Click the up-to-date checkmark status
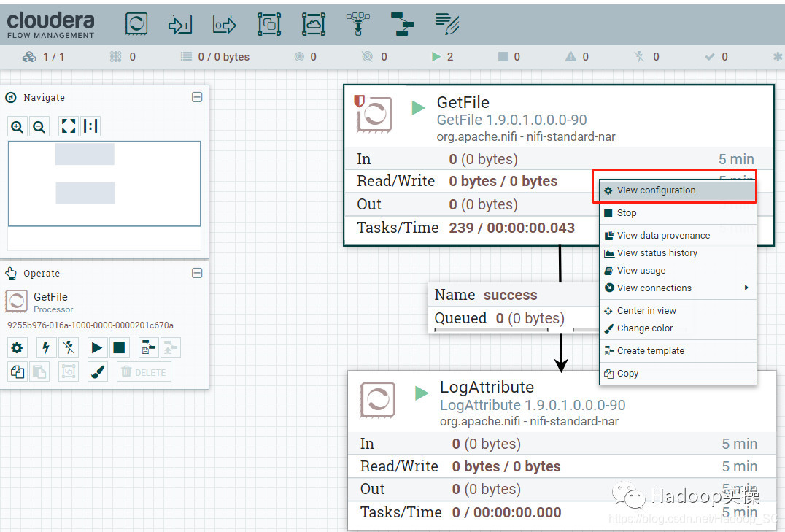 716,57
